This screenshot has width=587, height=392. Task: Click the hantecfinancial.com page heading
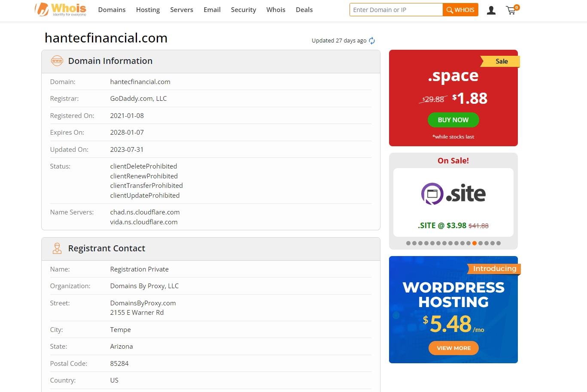[x=106, y=38]
